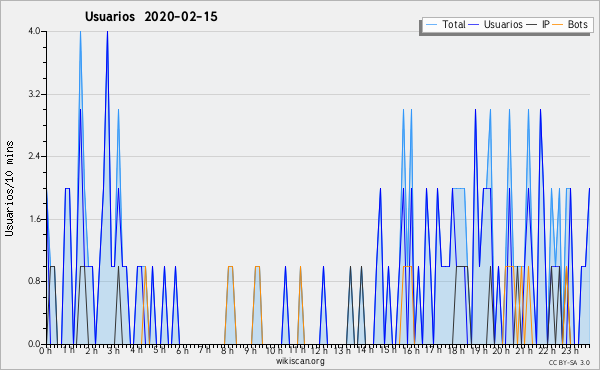
Task: Click the '0 h' x-axis label
Action: pyautogui.click(x=46, y=351)
